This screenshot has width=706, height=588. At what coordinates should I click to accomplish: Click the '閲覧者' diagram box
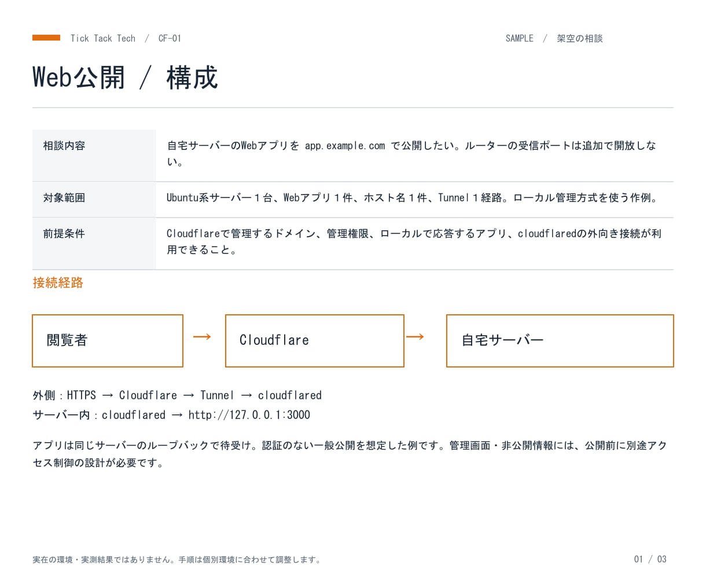[108, 341]
